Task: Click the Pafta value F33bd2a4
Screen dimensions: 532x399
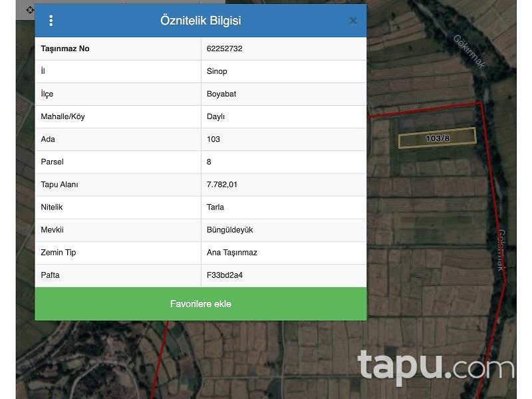Action: [224, 275]
